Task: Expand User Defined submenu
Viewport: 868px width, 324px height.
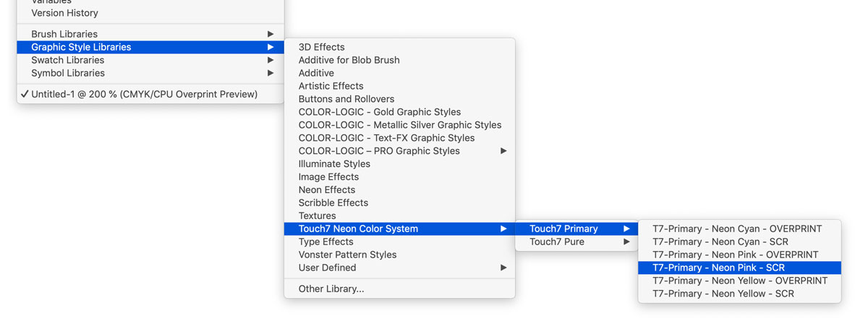Action: (399, 268)
